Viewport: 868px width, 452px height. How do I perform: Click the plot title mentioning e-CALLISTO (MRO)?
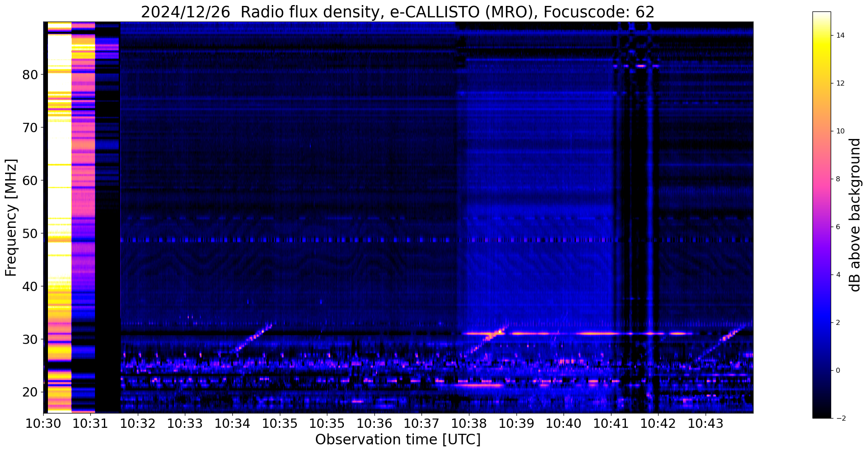click(x=398, y=12)
